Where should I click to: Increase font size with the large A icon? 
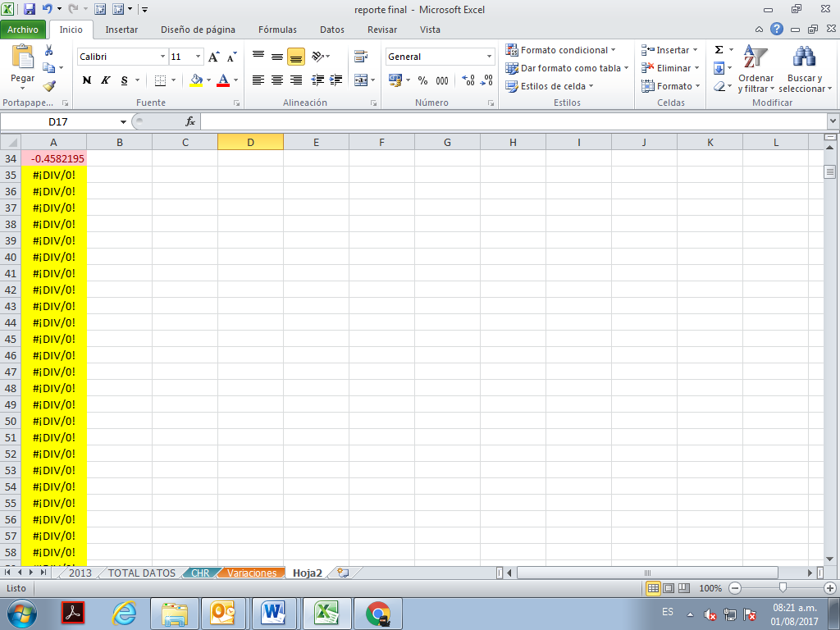(x=213, y=57)
